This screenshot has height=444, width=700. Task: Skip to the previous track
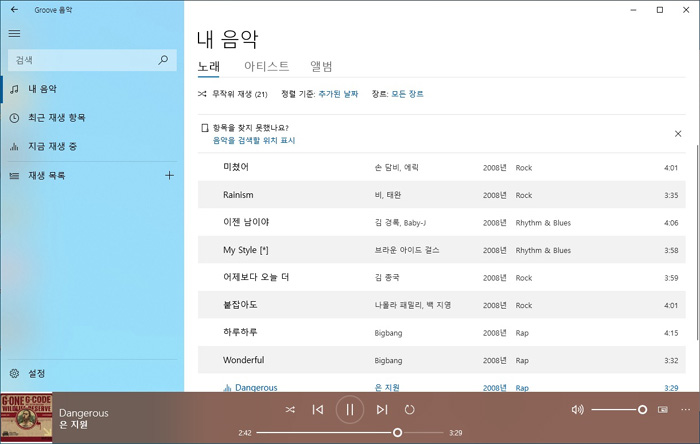tap(318, 409)
